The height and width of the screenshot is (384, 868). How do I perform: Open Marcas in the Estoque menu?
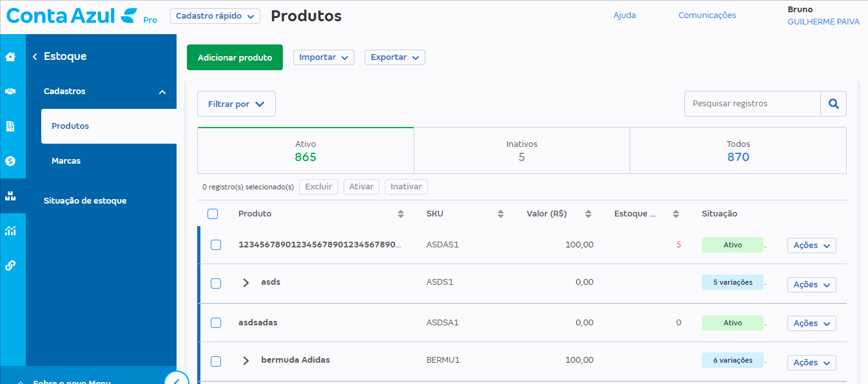[66, 161]
